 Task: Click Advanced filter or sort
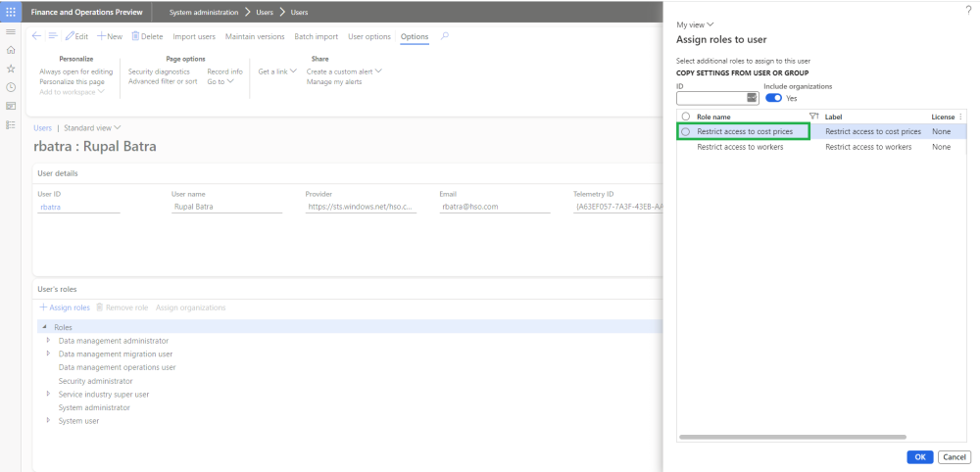(x=163, y=82)
